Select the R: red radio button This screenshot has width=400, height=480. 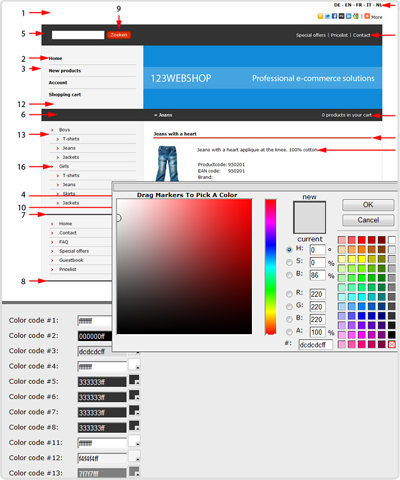click(x=289, y=294)
